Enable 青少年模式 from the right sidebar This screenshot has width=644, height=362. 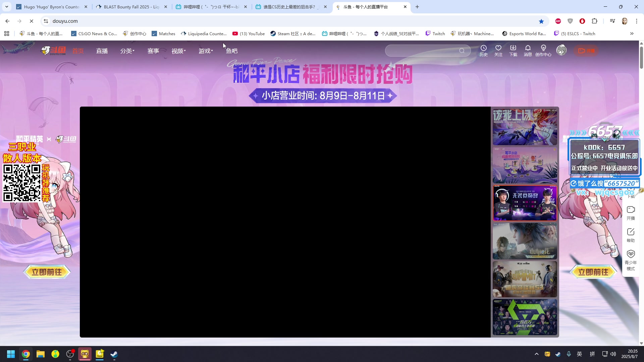pyautogui.click(x=631, y=260)
